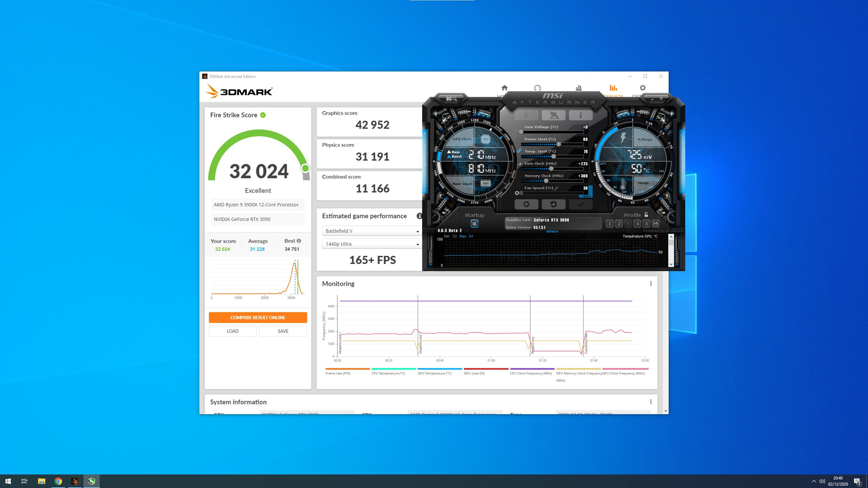Screen dimensions: 868x488
Task: Click the Home icon in 3DMark
Action: coord(504,88)
